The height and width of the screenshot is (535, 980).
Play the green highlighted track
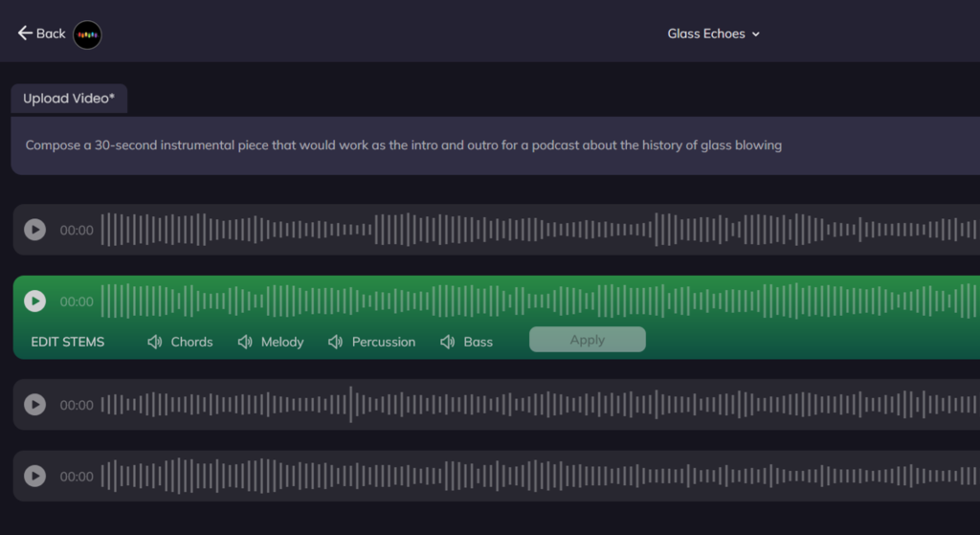tap(34, 301)
